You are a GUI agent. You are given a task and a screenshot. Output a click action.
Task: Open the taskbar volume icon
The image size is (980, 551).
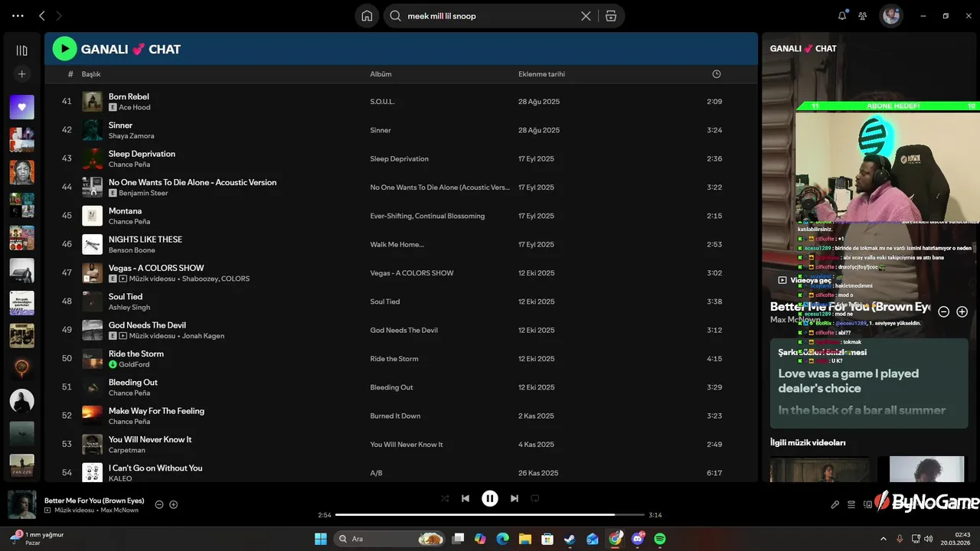[928, 539]
